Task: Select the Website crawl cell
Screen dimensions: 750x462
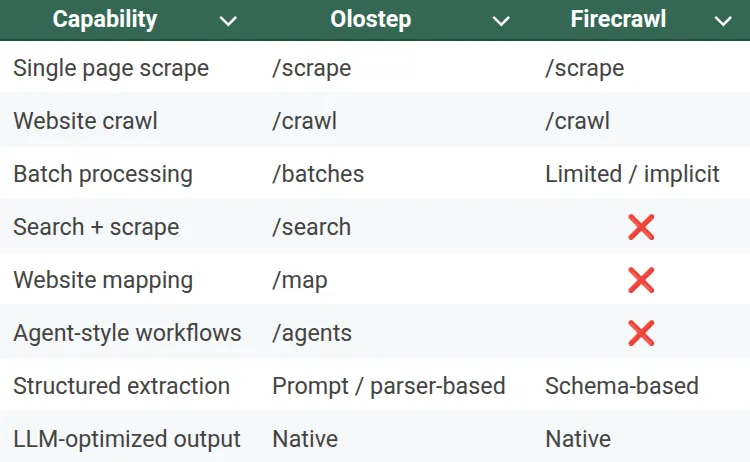Action: coord(85,121)
